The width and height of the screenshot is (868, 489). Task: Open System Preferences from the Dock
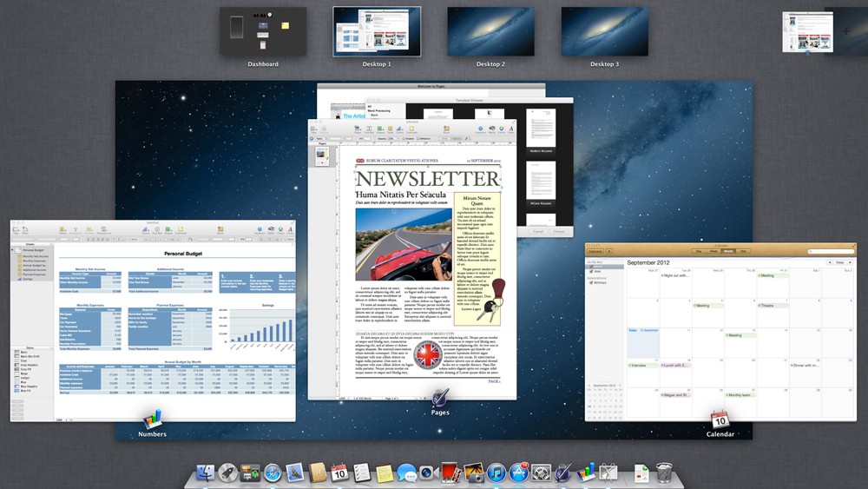point(542,473)
